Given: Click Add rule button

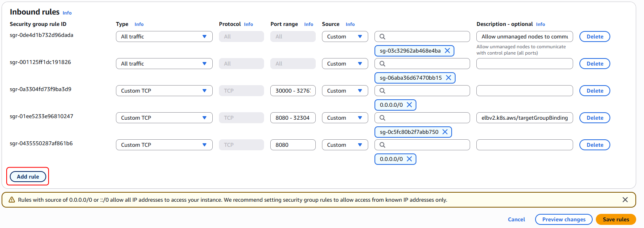Looking at the screenshot, I should point(28,177).
